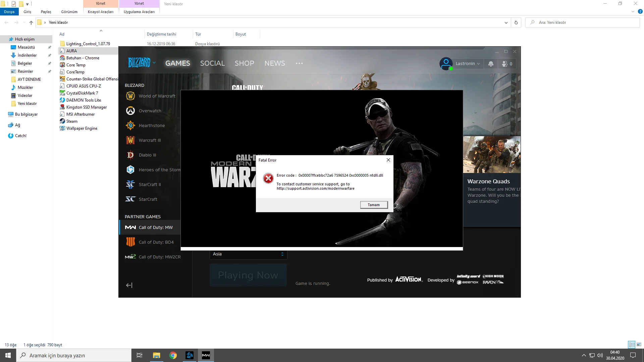This screenshot has width=644, height=362.
Task: Expand the address bar history dropdown
Action: (x=506, y=22)
